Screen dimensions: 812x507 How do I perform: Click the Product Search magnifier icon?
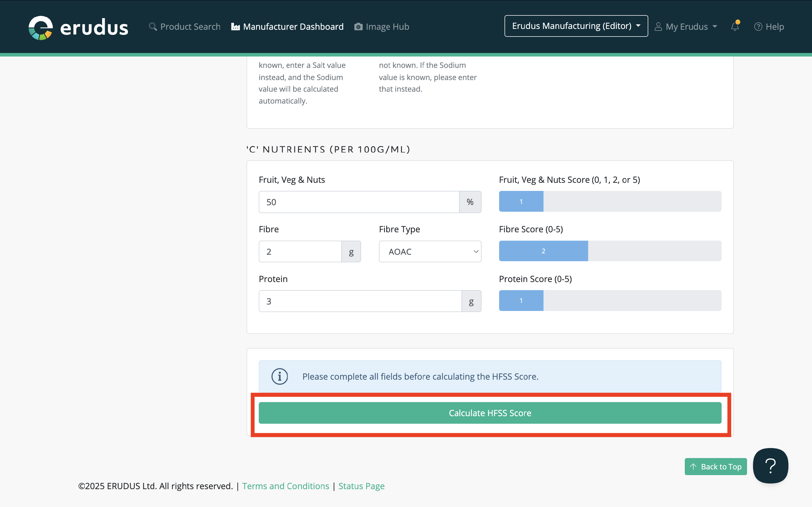pyautogui.click(x=153, y=26)
